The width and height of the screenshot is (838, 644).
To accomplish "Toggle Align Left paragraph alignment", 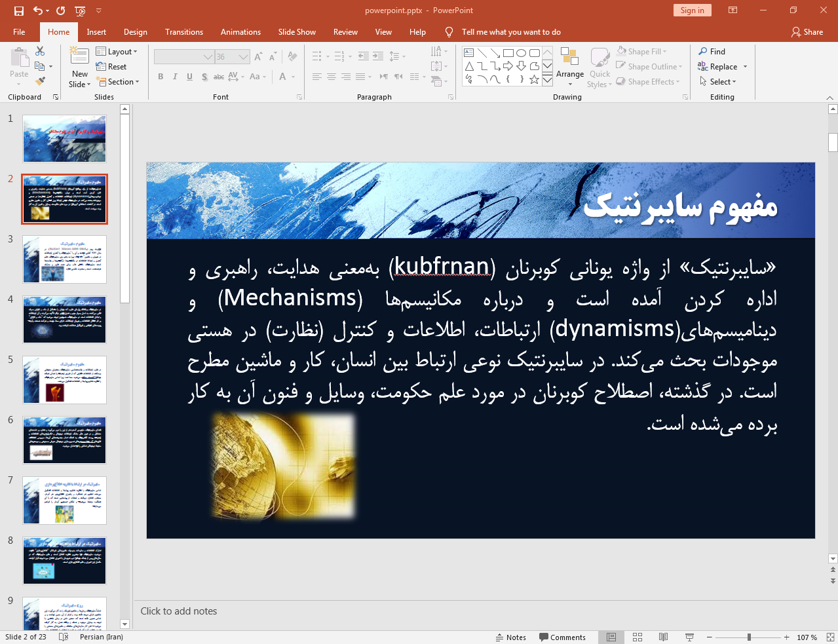I will (x=316, y=77).
